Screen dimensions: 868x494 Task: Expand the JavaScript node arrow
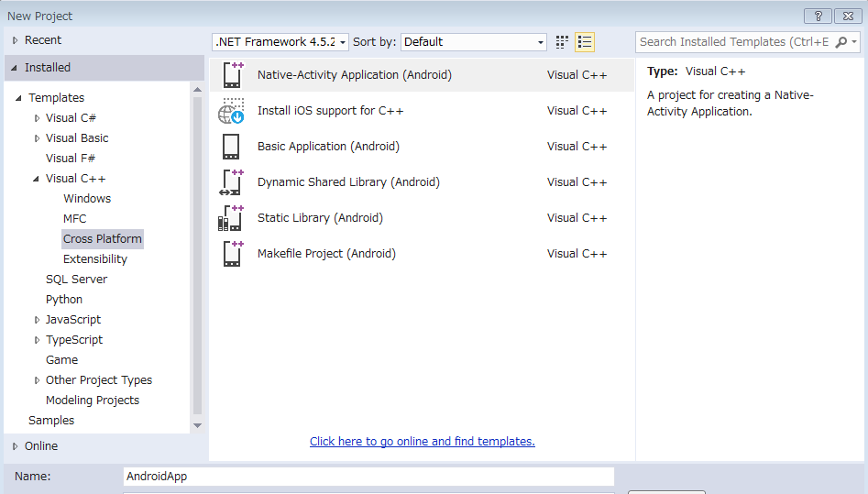37,320
